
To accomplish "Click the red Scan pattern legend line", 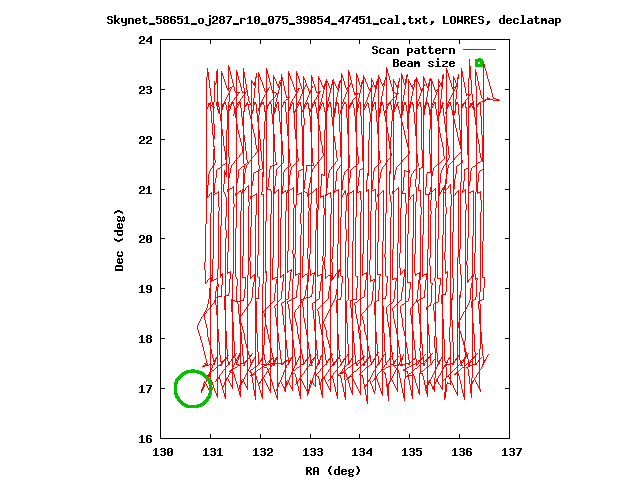I will coord(480,50).
